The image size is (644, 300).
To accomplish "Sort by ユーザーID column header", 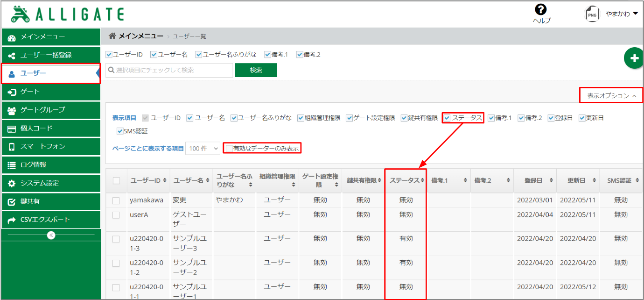I will click(148, 180).
